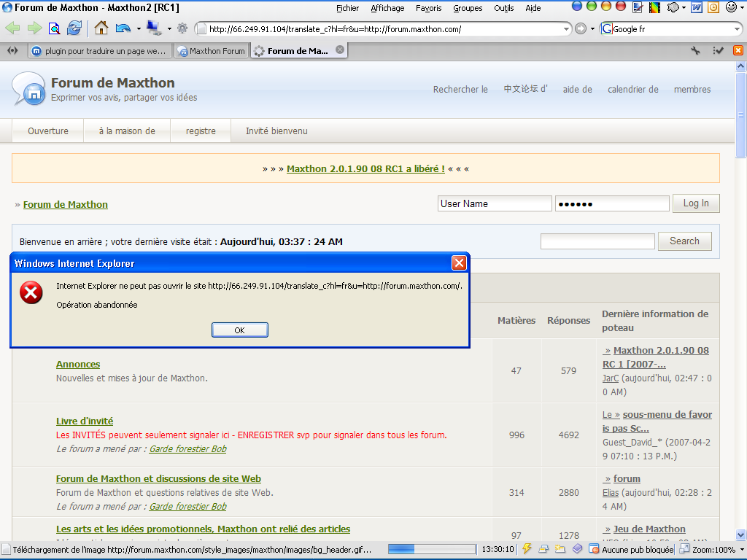Screen dimensions: 747x560
Task: Click the orange close-tab icon on the tab bar
Action: tap(738, 50)
